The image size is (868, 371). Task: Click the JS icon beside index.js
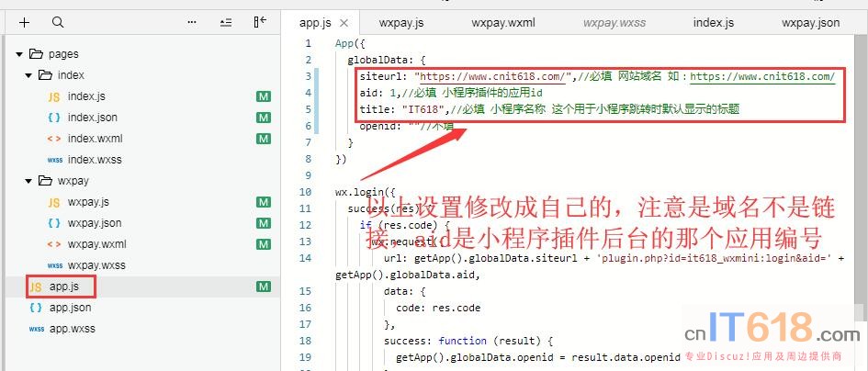(x=53, y=97)
